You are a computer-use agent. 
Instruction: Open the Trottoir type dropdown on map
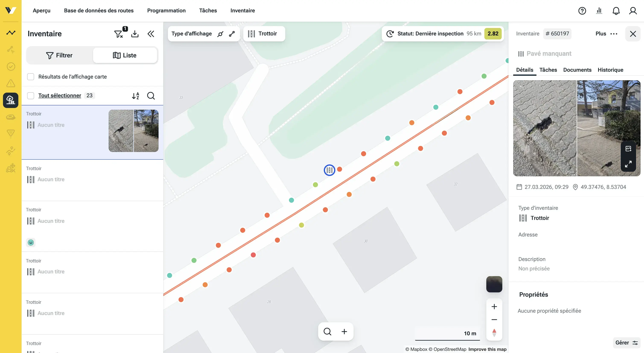pyautogui.click(x=264, y=34)
